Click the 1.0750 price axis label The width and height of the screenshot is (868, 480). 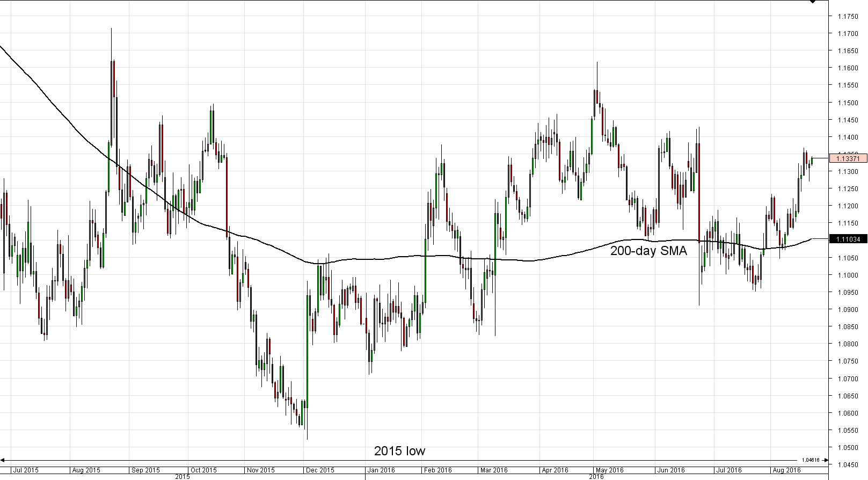click(848, 361)
